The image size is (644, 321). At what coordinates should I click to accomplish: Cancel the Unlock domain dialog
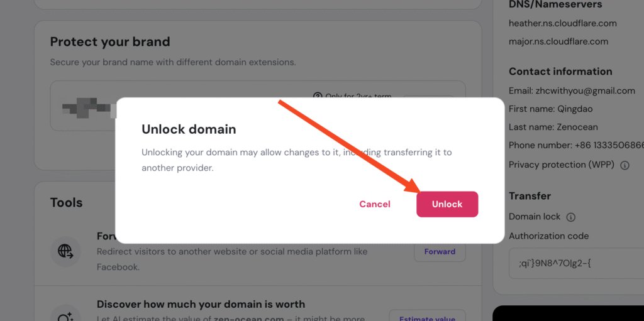coord(375,204)
